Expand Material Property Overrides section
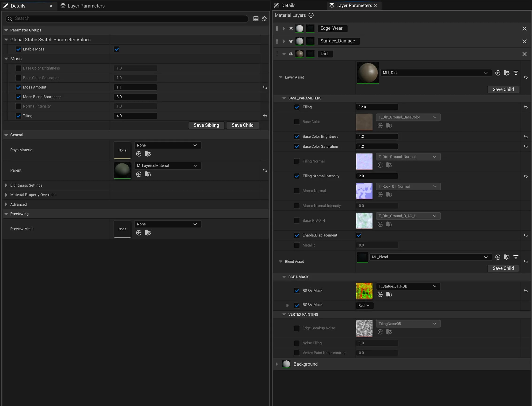The image size is (532, 406). pyautogui.click(x=6, y=195)
